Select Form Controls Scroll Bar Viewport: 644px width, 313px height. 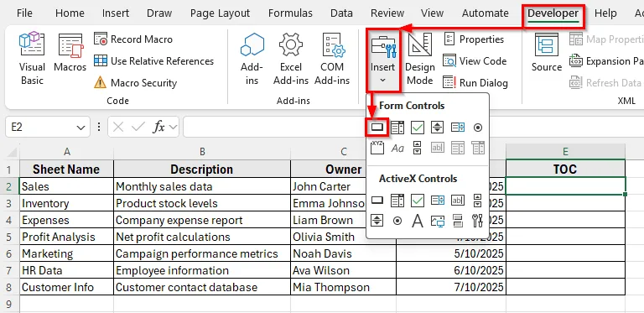pos(418,148)
